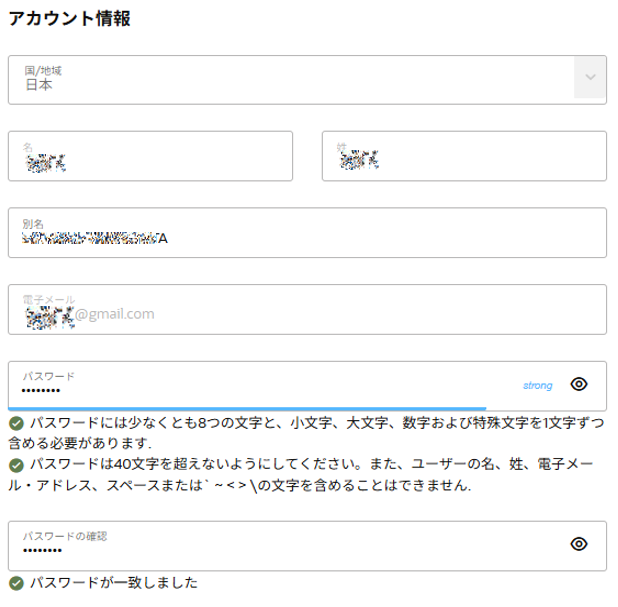This screenshot has width=618, height=607.
Task: Click green check icon beside 40文字 rule
Action: [x=16, y=466]
